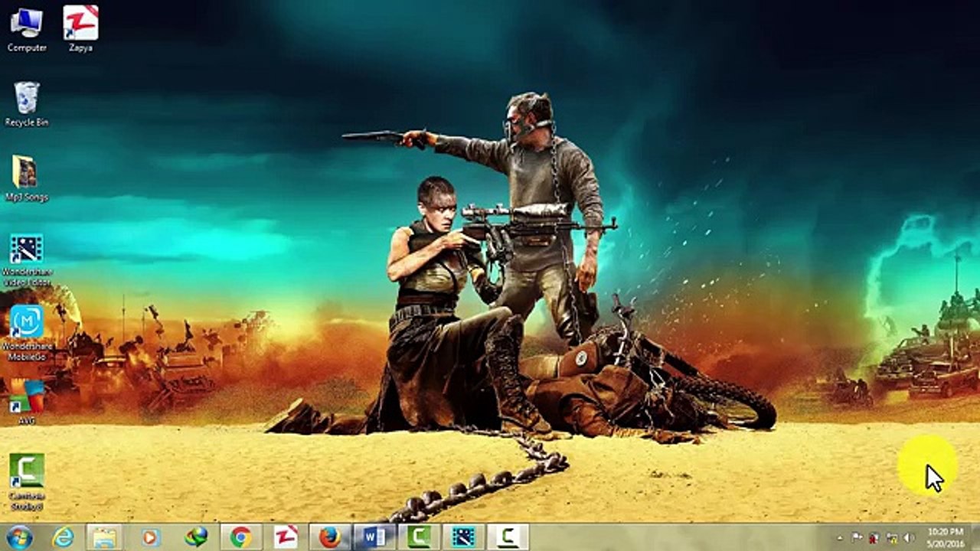
Task: Launch Google Chrome from the taskbar
Action: (x=241, y=537)
